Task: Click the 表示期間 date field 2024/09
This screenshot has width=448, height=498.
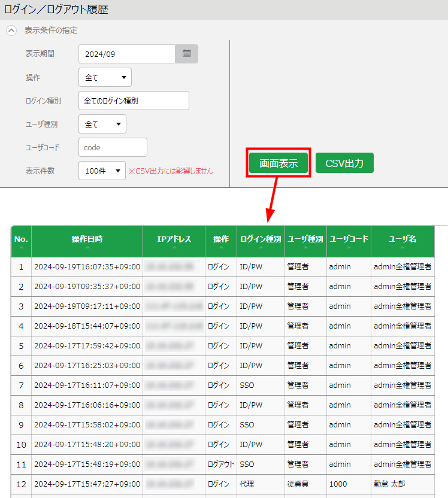Action: click(x=126, y=54)
